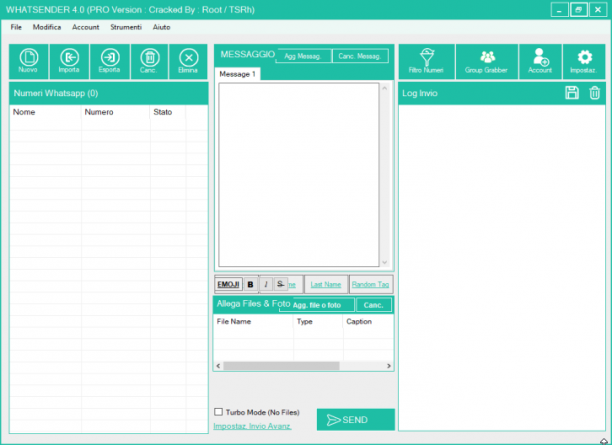Click inside the message text area

point(299,175)
